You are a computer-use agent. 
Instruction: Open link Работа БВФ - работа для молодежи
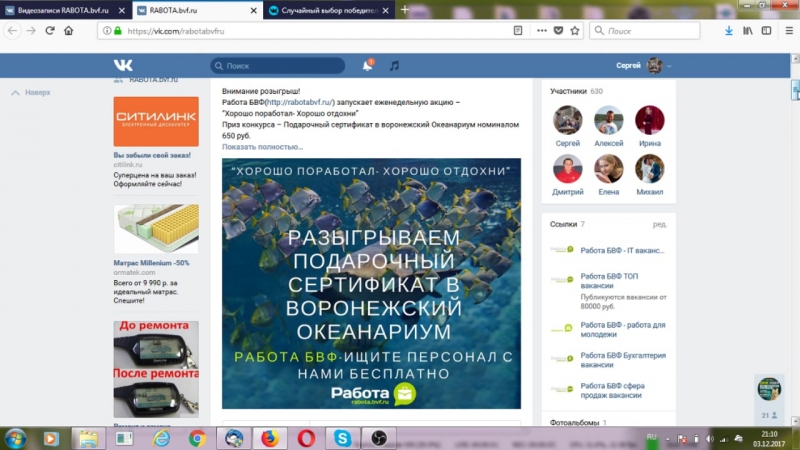[622, 330]
